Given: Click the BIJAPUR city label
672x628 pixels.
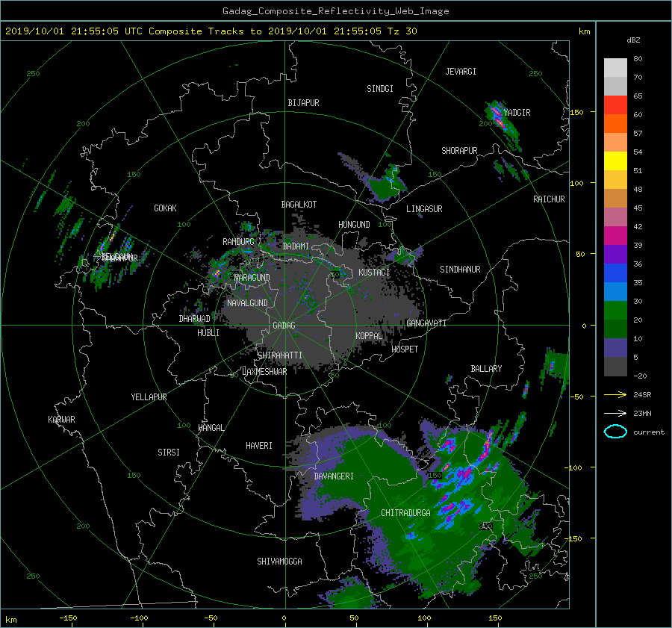Looking at the screenshot, I should 303,103.
